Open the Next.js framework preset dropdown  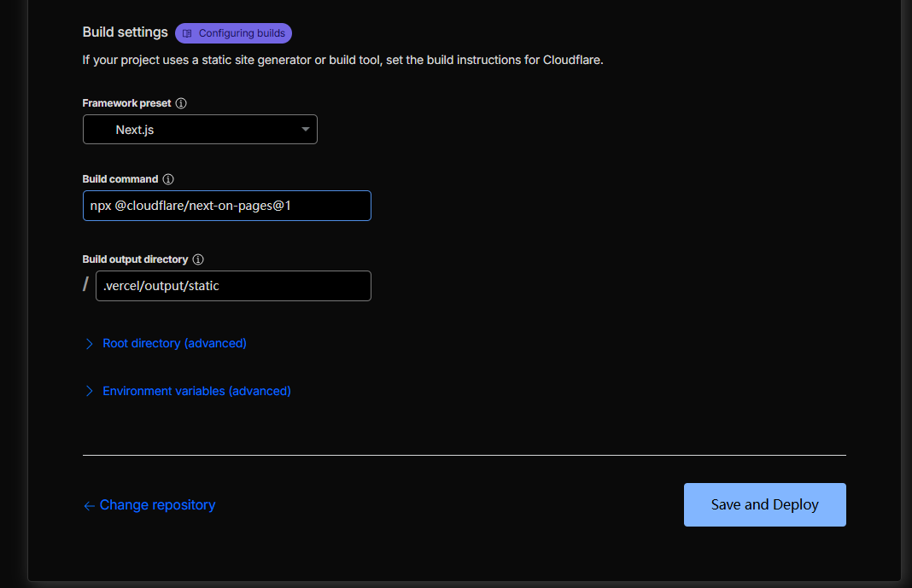[200, 130]
